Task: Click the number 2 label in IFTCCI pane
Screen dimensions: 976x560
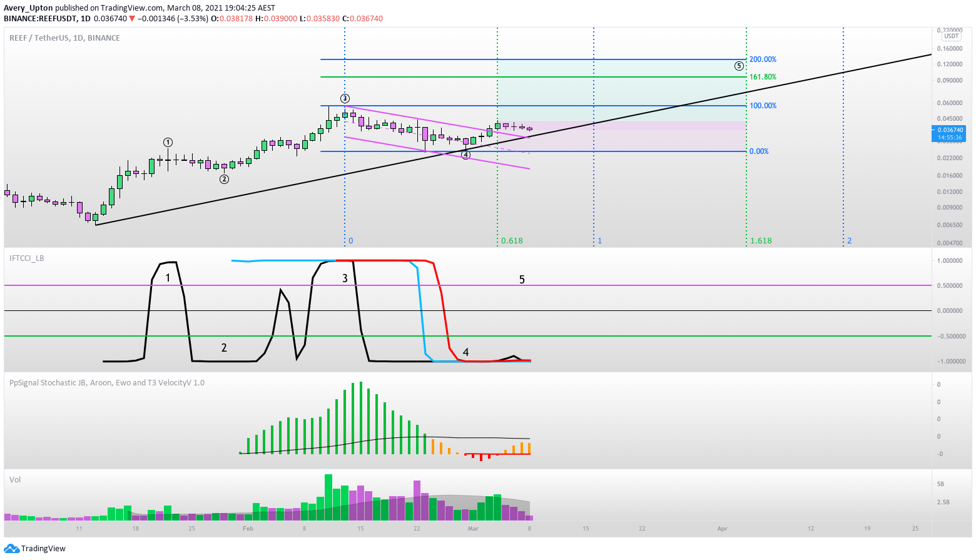Action: coord(224,348)
